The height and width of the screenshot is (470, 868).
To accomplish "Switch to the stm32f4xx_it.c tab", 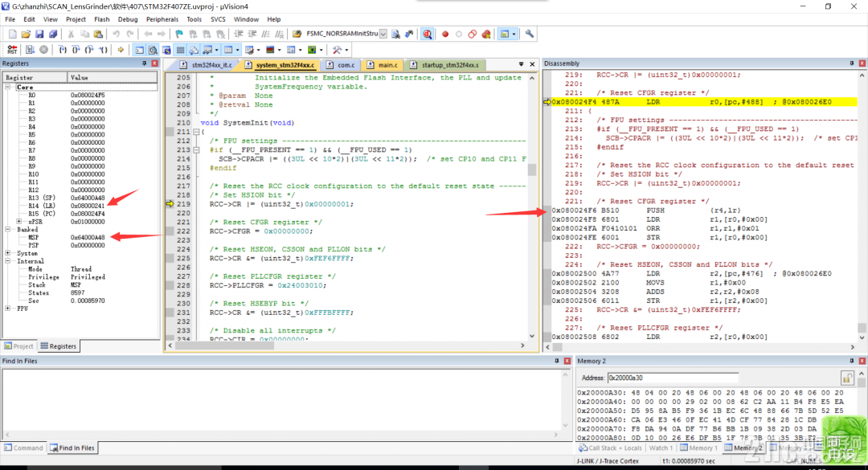I will coord(207,65).
